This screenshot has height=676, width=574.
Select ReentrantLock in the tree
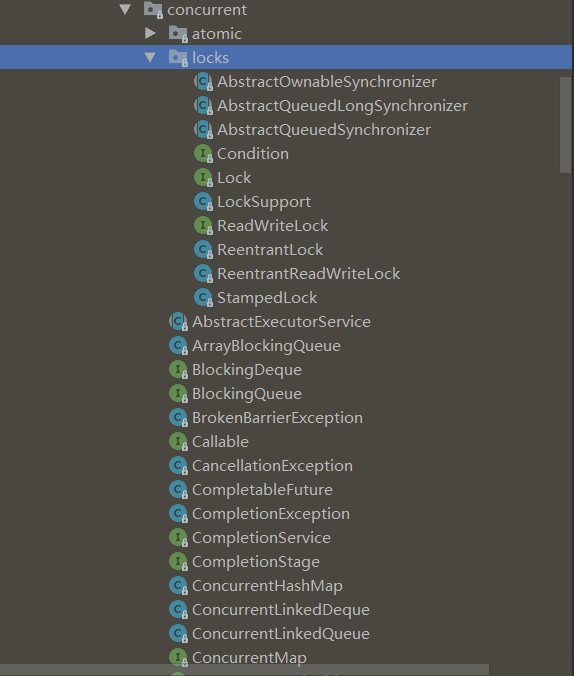(270, 250)
